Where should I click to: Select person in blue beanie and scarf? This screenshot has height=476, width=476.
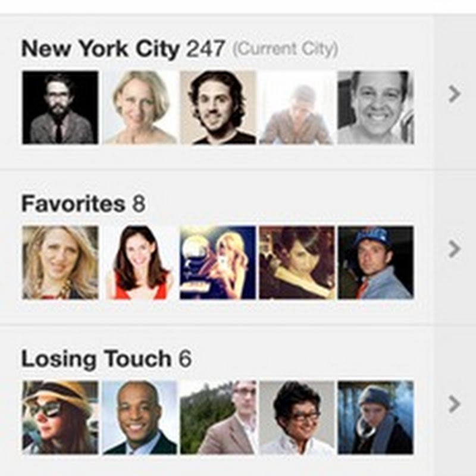pyautogui.click(x=376, y=418)
